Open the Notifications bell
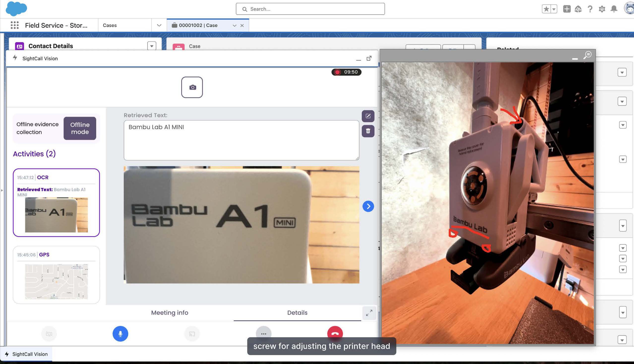 pos(614,9)
